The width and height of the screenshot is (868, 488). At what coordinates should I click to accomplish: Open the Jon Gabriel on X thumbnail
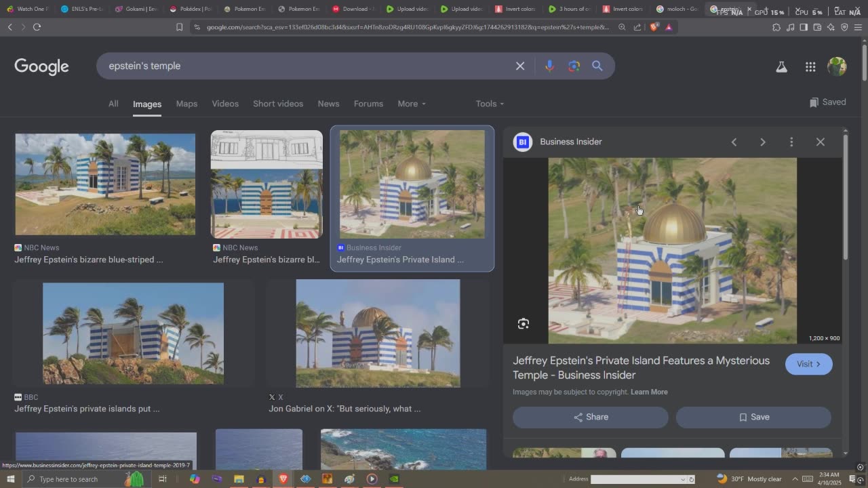(x=378, y=333)
